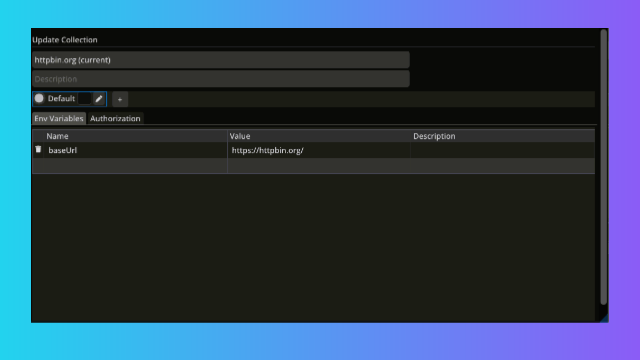Focus the Description input field

[221, 79]
